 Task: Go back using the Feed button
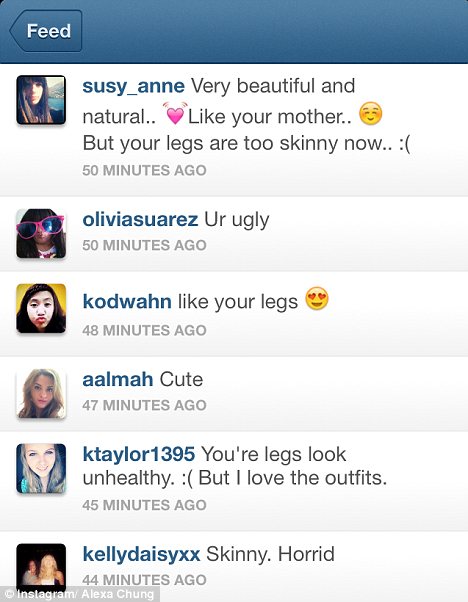tap(46, 31)
